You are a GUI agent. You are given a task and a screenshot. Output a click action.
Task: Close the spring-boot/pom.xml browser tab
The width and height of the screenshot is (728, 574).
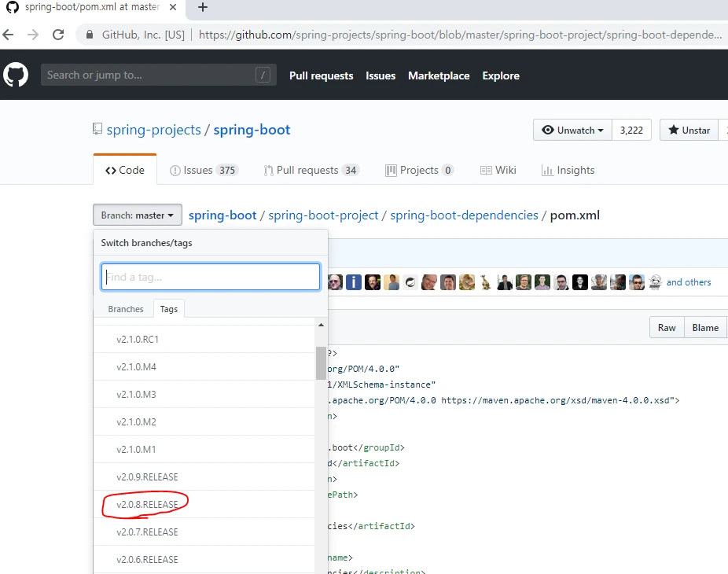pos(173,7)
